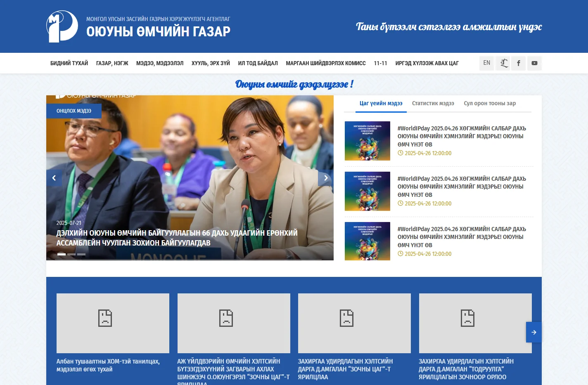The height and width of the screenshot is (385, 588).
Task: Open the 66th WIPO assembly headline
Action: (177, 238)
